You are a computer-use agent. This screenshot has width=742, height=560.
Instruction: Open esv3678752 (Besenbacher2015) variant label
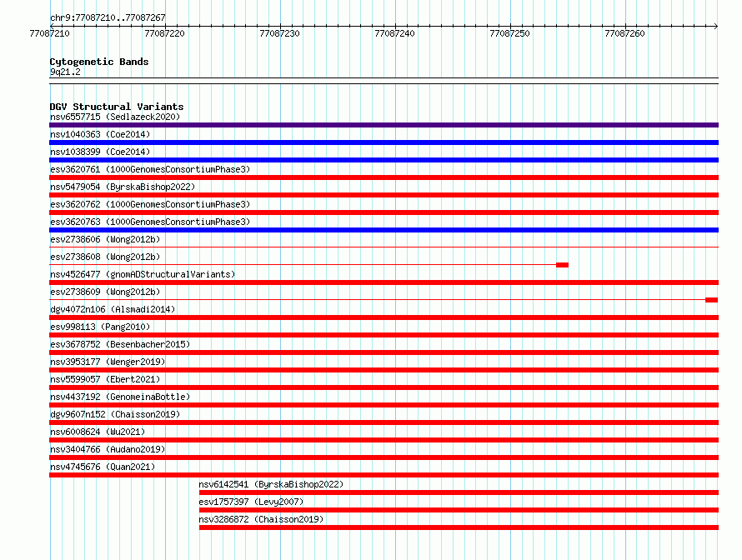[120, 344]
